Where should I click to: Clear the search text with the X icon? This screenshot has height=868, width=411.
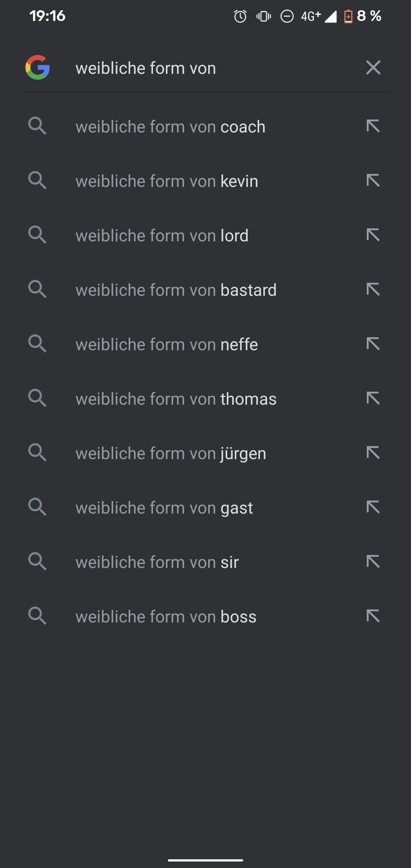(x=373, y=67)
